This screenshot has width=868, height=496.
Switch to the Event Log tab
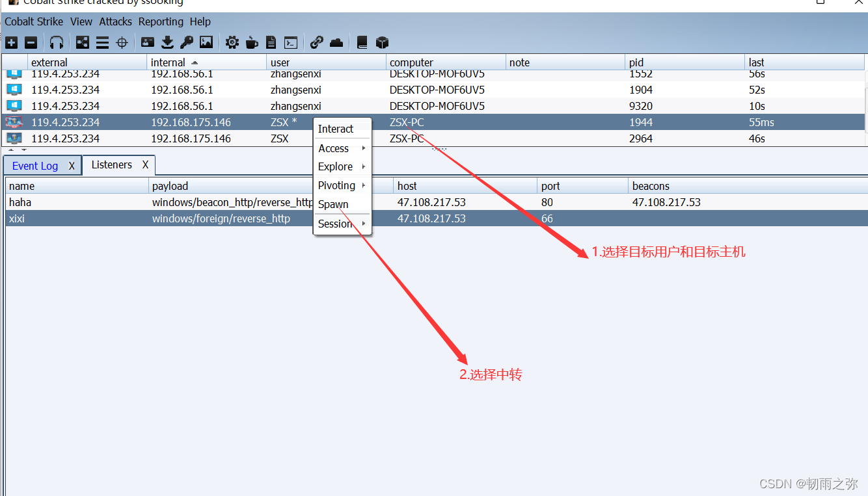(35, 166)
